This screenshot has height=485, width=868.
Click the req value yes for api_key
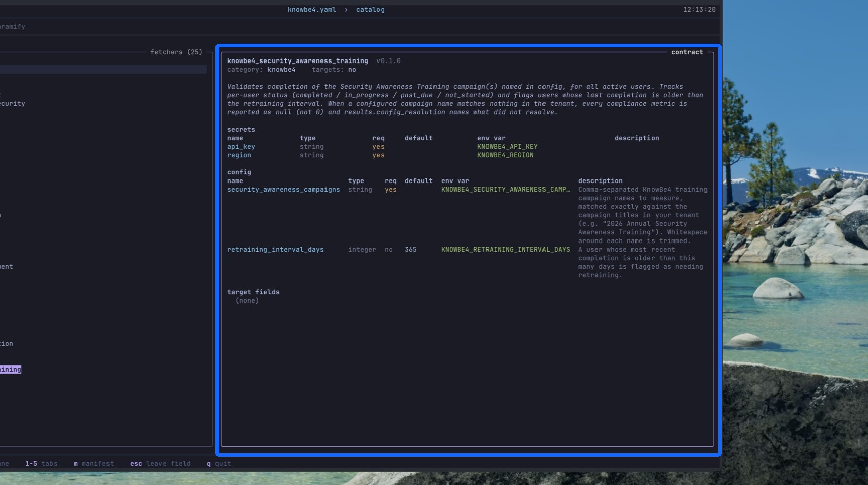point(378,147)
